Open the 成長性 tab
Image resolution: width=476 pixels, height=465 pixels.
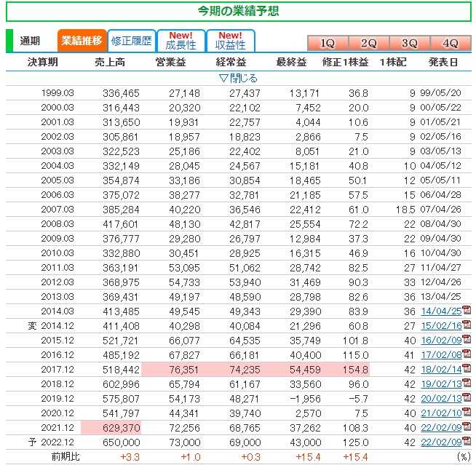pos(181,41)
